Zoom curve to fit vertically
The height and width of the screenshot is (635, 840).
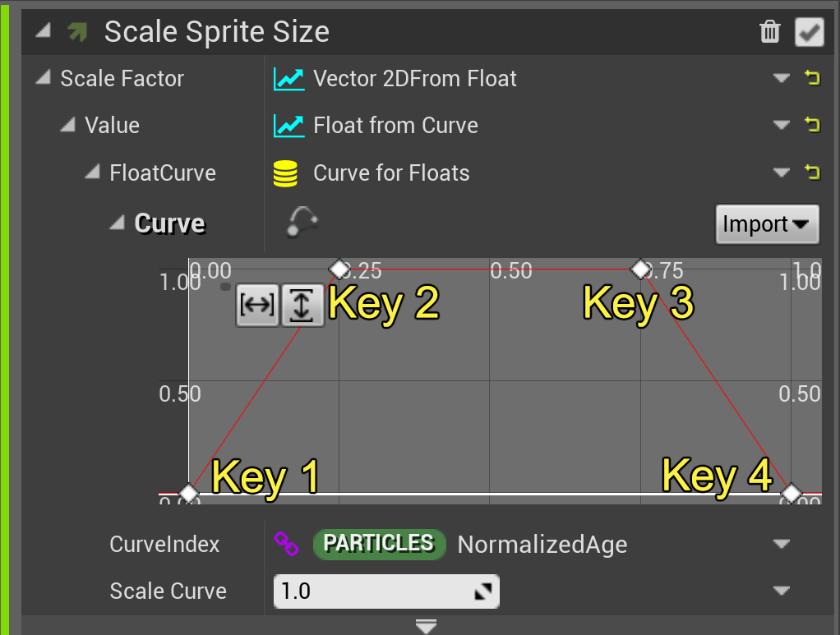[302, 306]
